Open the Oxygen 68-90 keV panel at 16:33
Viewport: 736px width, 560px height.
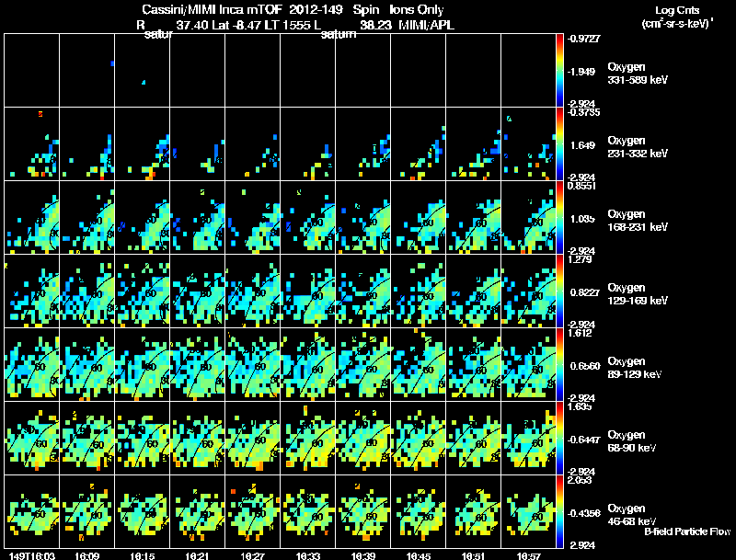(308, 439)
